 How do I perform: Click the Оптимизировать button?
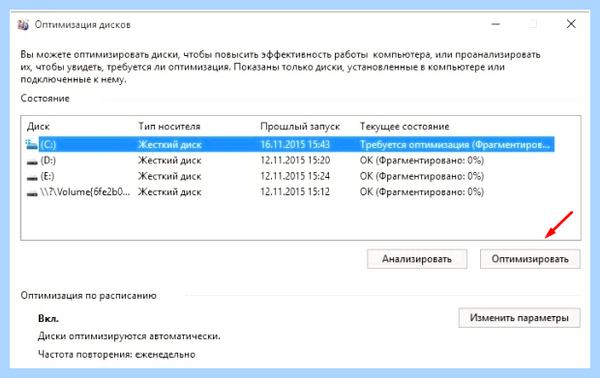(530, 259)
